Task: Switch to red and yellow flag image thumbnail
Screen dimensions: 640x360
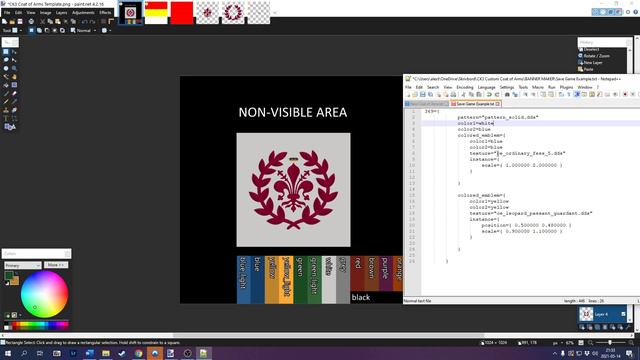Action: (x=156, y=12)
